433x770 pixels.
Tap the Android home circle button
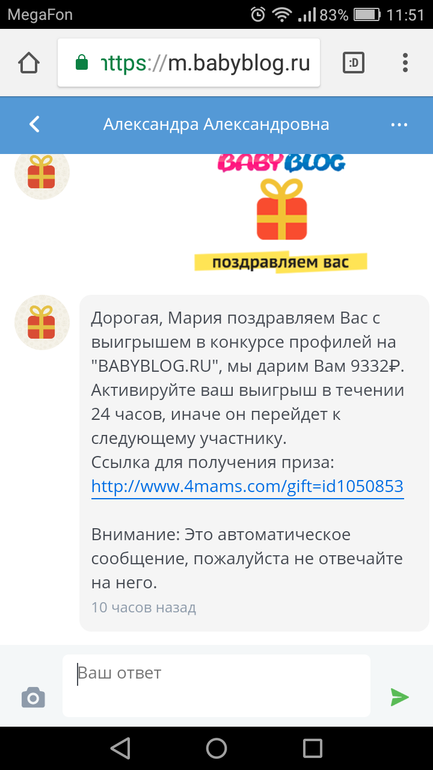[x=216, y=748]
